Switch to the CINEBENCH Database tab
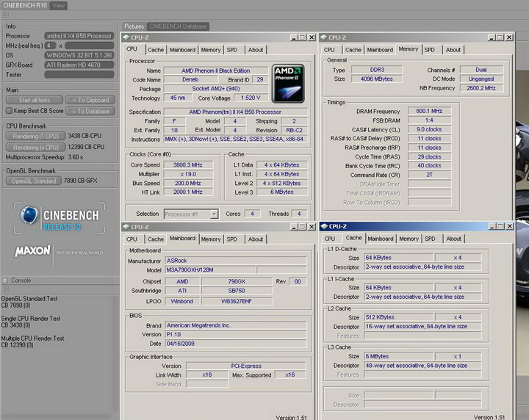529x420 pixels. click(x=178, y=26)
